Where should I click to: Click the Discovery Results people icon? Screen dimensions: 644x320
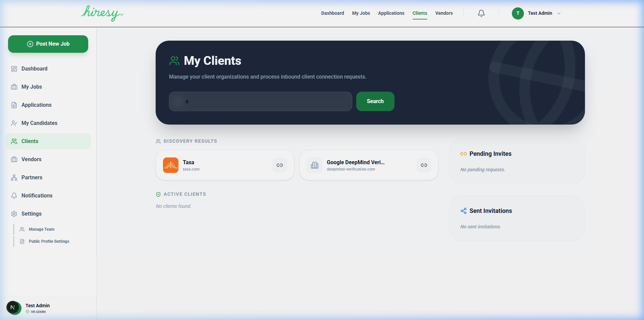[x=158, y=141]
